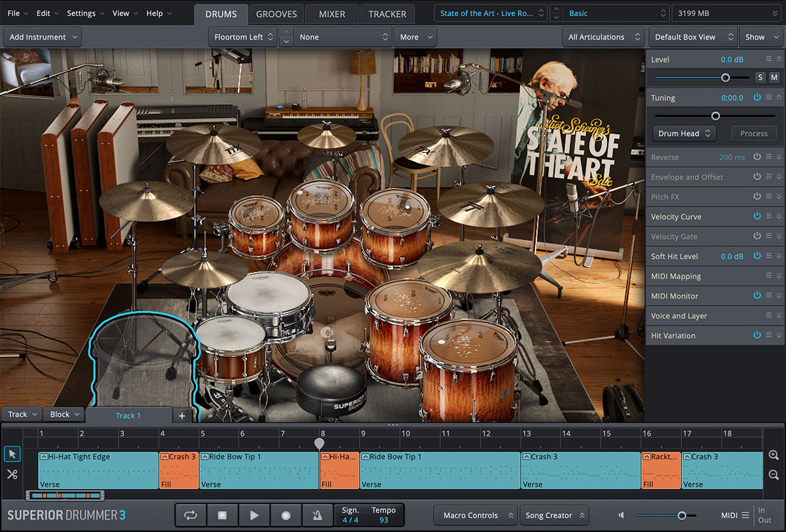This screenshot has width=786, height=532.
Task: Toggle the metronome icon
Action: tap(317, 516)
